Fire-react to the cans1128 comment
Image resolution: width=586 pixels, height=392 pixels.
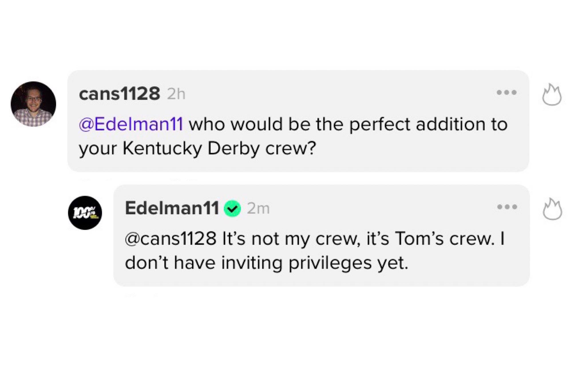pyautogui.click(x=552, y=95)
